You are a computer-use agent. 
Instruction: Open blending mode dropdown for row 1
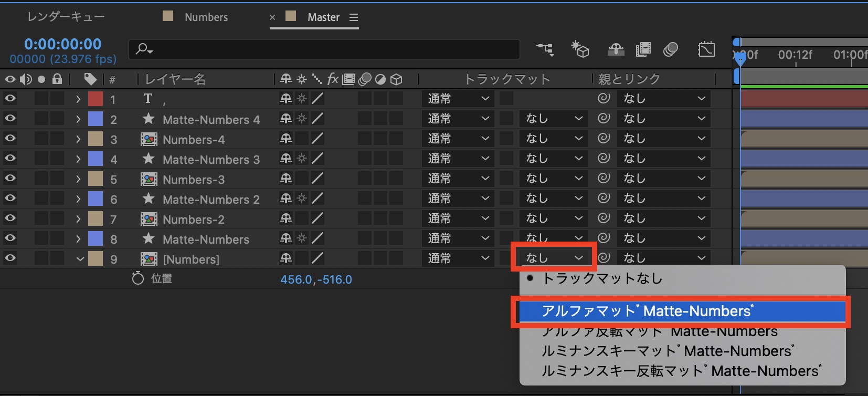coord(458,99)
